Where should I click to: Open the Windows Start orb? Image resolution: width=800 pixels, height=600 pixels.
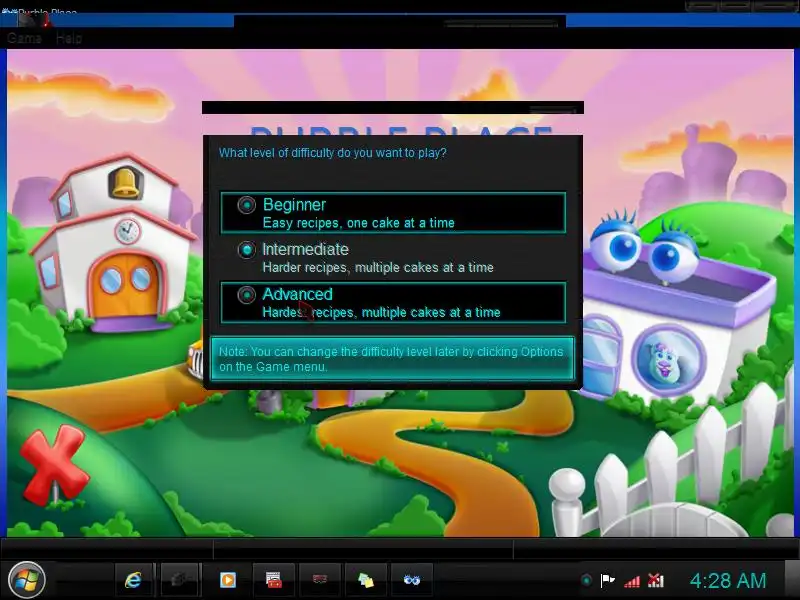pyautogui.click(x=27, y=580)
